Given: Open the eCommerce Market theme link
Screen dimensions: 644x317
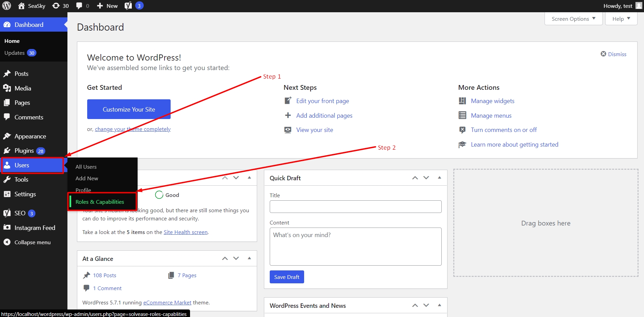Looking at the screenshot, I should click(x=167, y=302).
